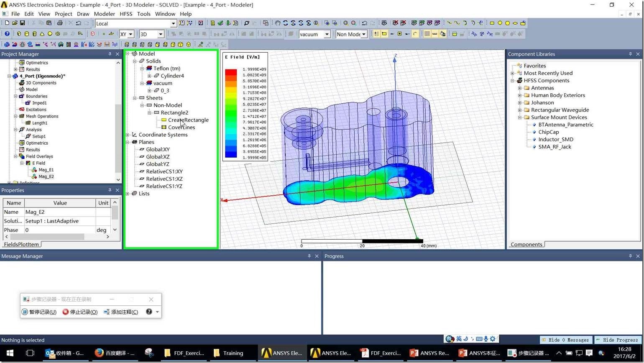Click the Properties panel horizontal scrollbar
Viewport: 644px width, 363px height.
pos(56,237)
